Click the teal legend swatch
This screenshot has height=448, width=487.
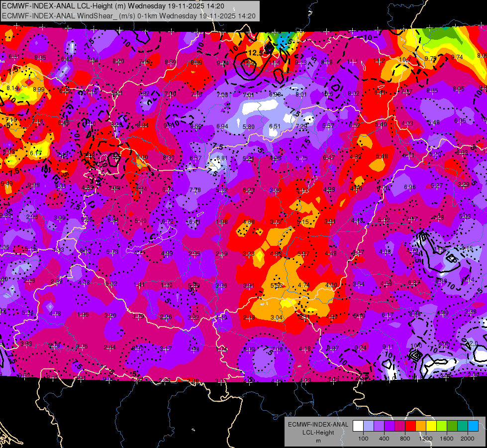[463, 426]
